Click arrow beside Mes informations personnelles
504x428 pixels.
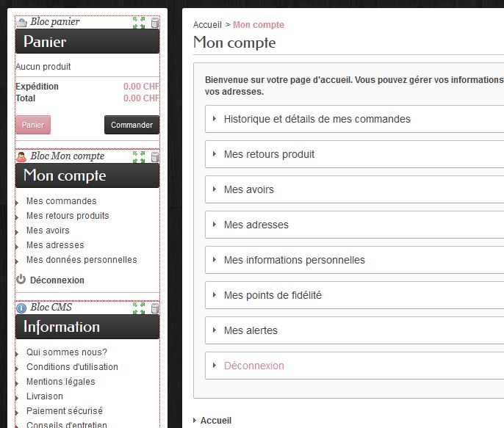point(215,260)
